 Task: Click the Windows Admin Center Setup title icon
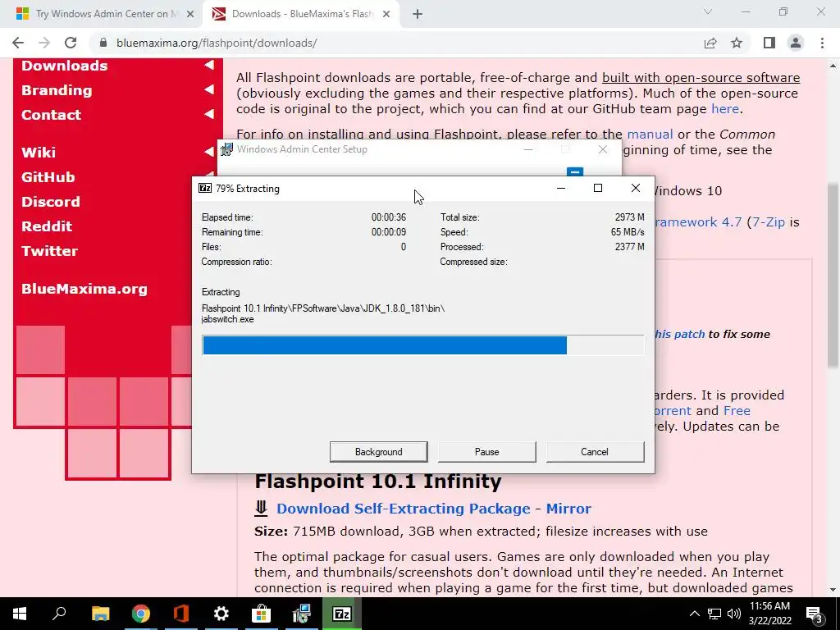coord(227,149)
